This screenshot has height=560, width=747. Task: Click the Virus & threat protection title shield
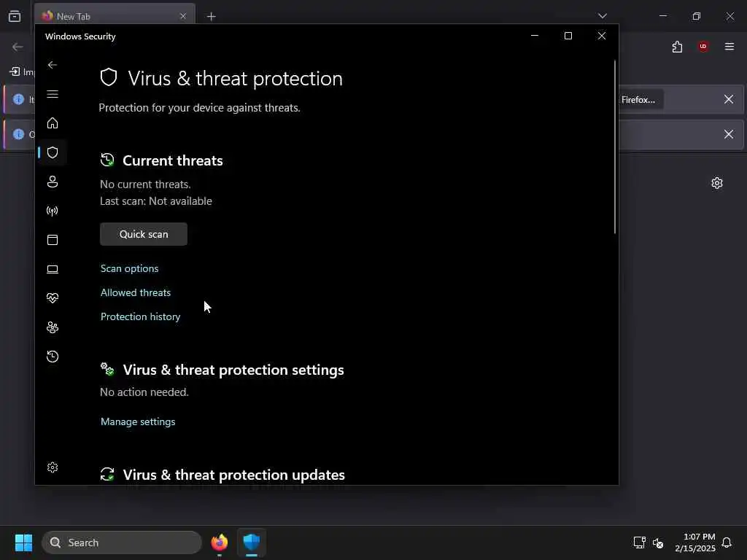pyautogui.click(x=109, y=77)
